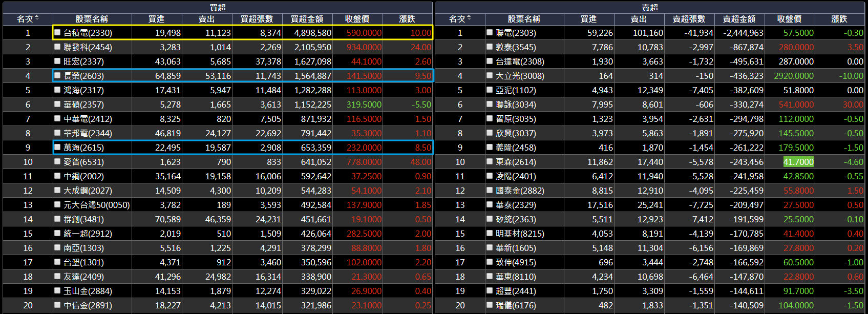Click 賣超張數 column header
This screenshot has height=314, width=868.
pos(689,19)
